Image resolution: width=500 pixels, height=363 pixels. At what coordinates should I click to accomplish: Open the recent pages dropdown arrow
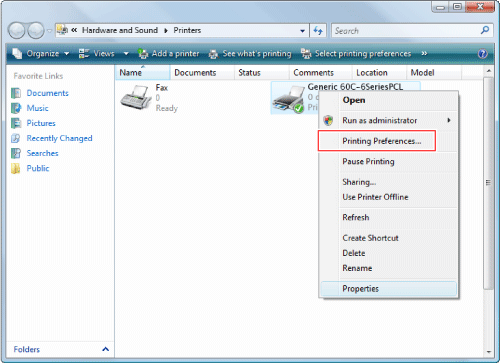(49, 31)
